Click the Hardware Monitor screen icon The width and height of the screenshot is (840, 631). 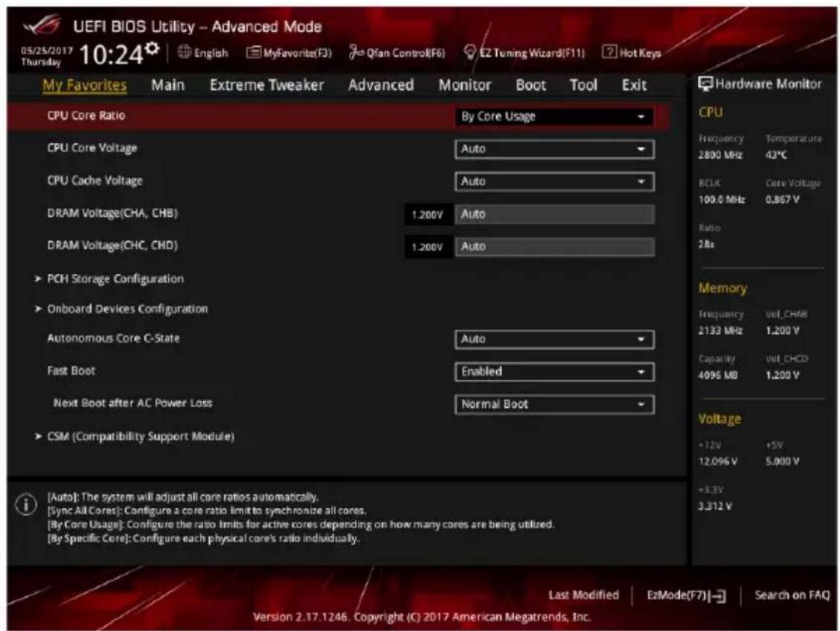click(x=705, y=83)
